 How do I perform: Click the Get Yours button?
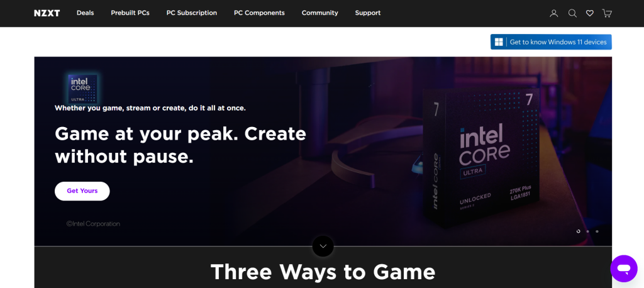pos(82,191)
